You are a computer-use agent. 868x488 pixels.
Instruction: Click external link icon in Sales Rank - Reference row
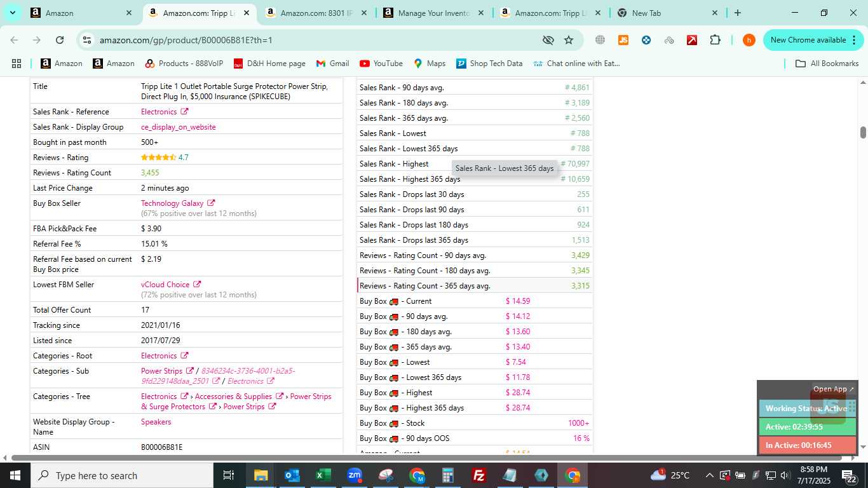(184, 112)
